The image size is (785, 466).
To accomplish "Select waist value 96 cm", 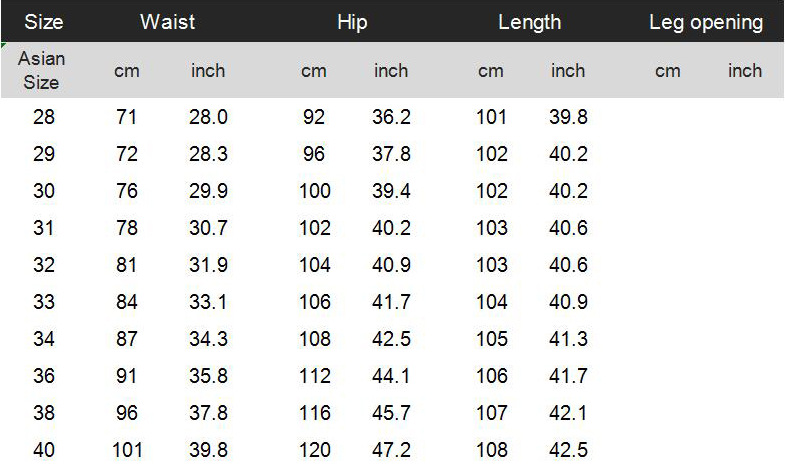I will coord(127,413).
